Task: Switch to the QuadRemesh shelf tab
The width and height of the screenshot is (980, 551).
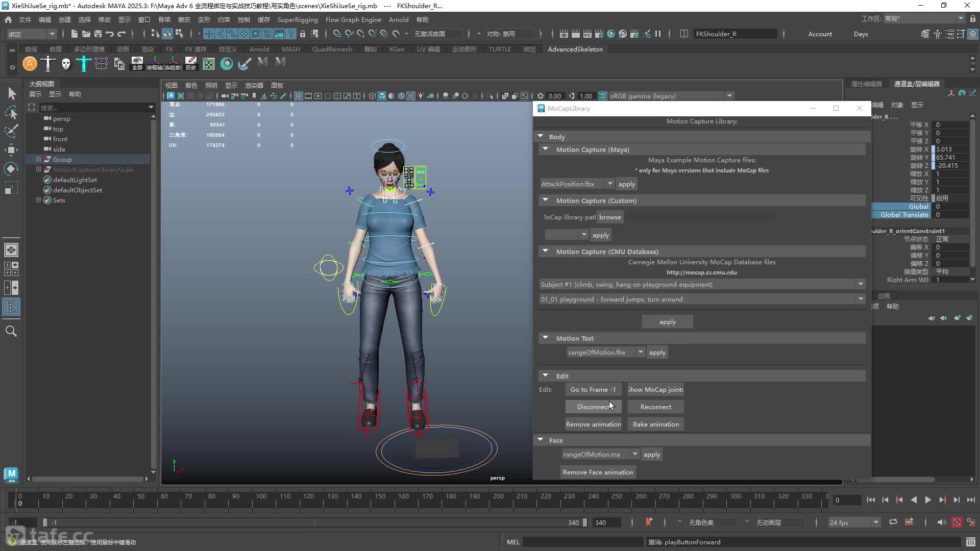Action: [332, 49]
